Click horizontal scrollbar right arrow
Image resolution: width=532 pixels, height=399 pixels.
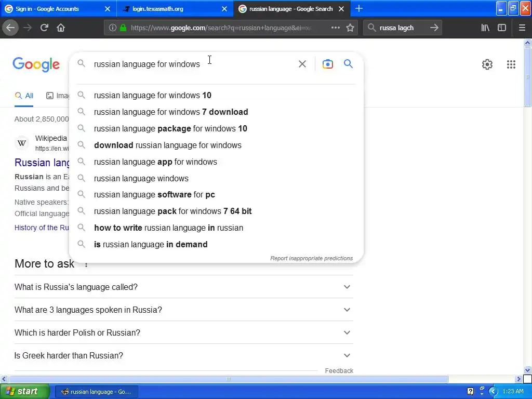pos(518,379)
